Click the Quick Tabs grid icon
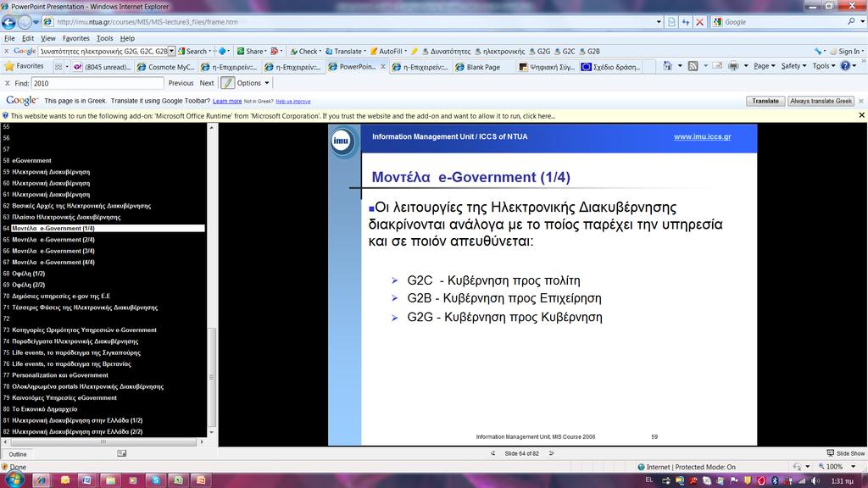The height and width of the screenshot is (488, 868). pos(58,66)
